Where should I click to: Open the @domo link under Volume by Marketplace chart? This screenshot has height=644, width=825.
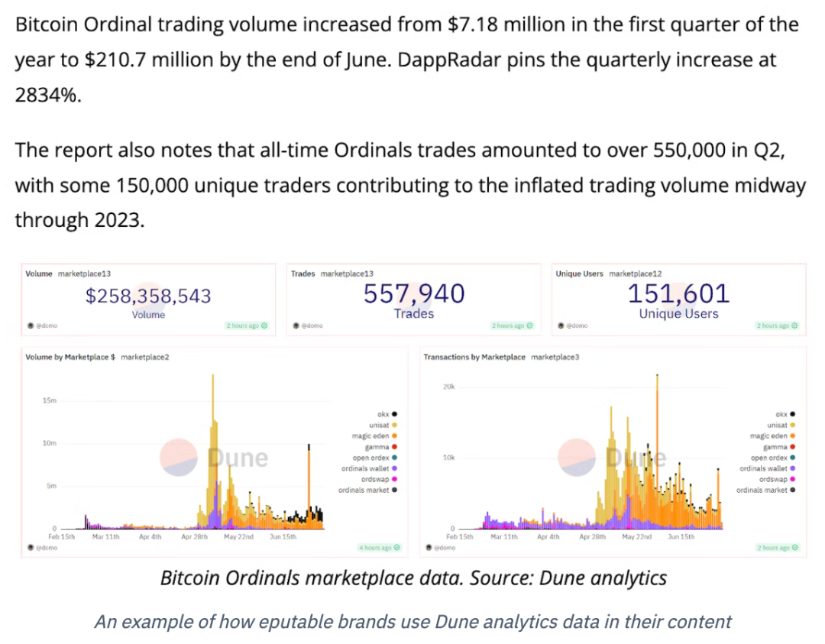pyautogui.click(x=47, y=548)
